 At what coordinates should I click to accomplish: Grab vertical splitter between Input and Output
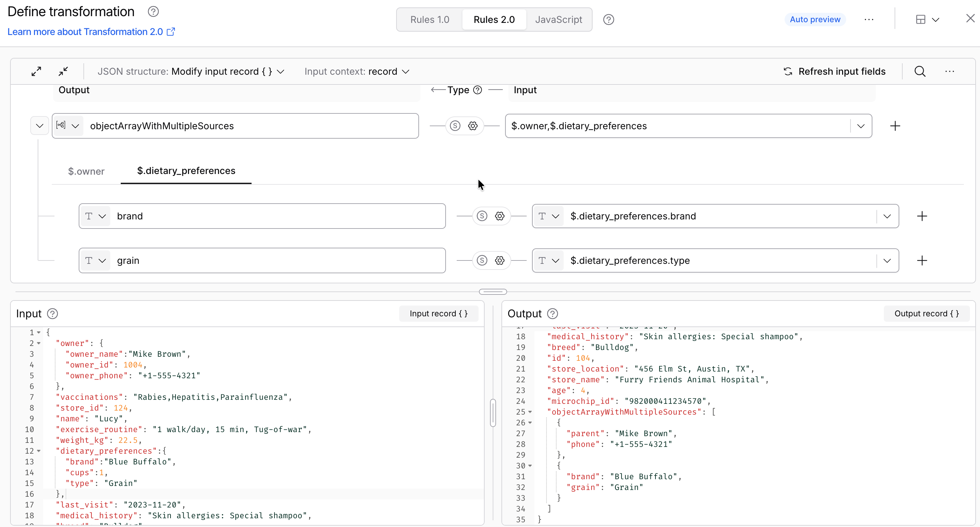[493, 413]
